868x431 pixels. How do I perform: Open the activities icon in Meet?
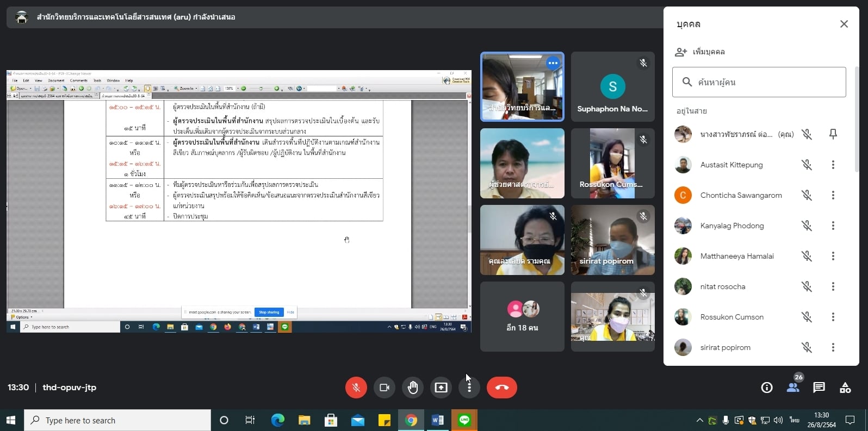point(845,388)
